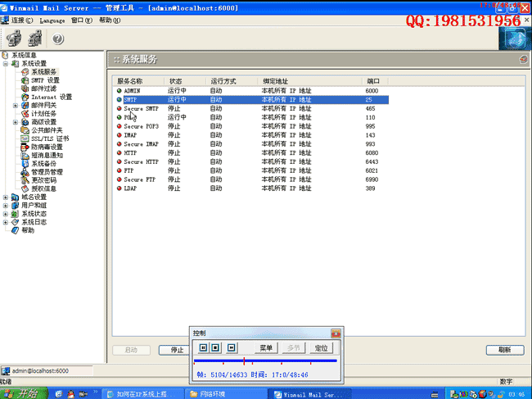Open help via question mark toolbar icon
The height and width of the screenshot is (399, 532).
coord(58,39)
